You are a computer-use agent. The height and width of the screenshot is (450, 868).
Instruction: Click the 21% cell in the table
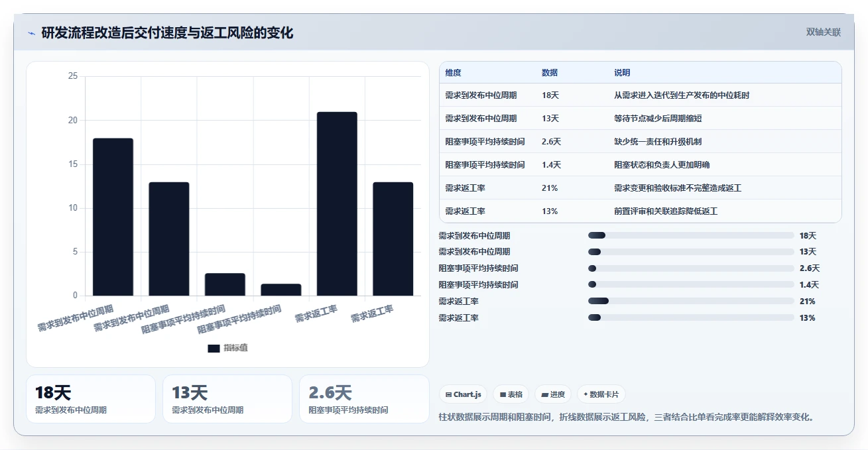pyautogui.click(x=550, y=188)
